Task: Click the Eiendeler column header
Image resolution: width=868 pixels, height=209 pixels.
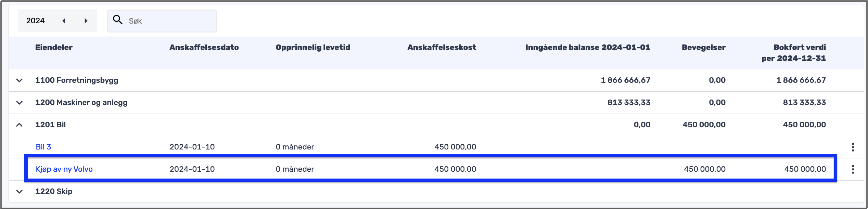Action: click(x=54, y=48)
